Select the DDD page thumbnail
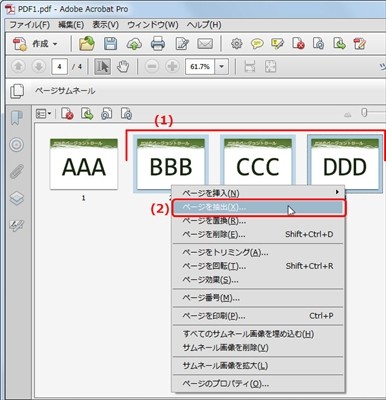Viewport: 386px width, 400px height. (345, 163)
